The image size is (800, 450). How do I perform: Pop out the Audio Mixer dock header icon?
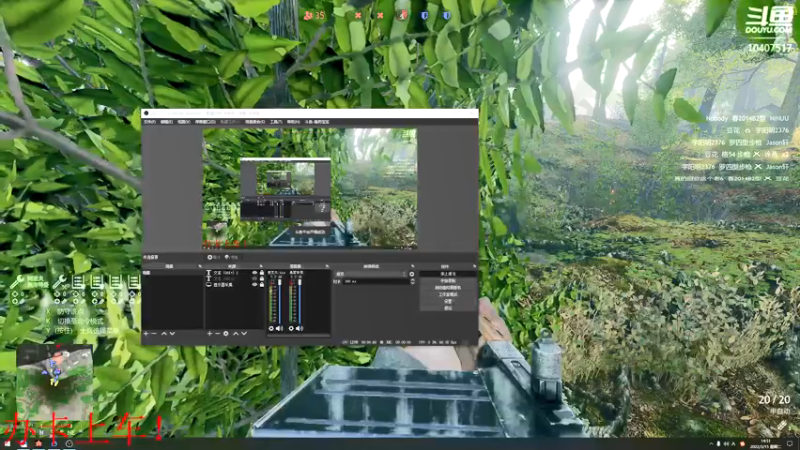tap(327, 266)
